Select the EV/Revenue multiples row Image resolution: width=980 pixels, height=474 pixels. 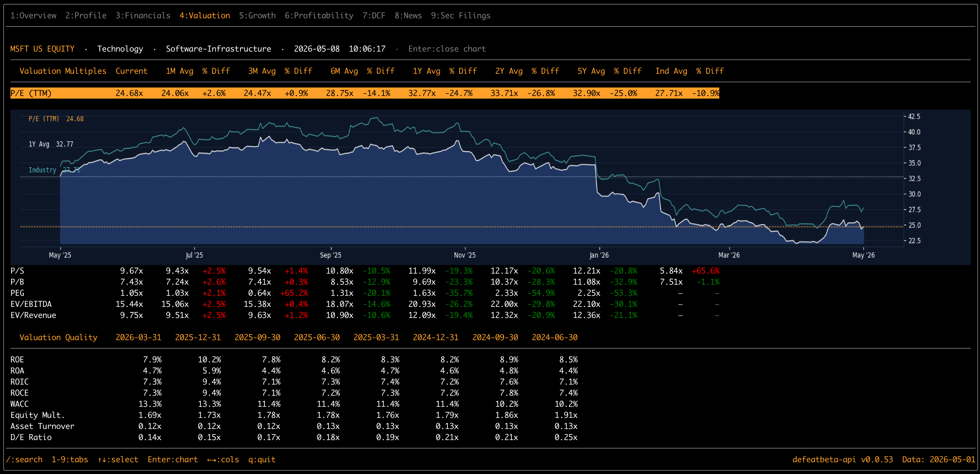click(x=365, y=315)
